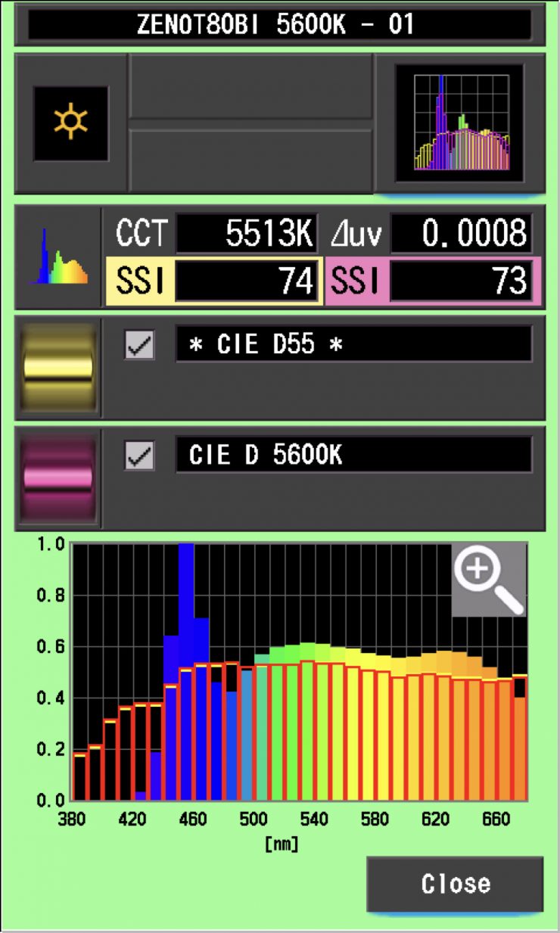Toggle the CIE D 5600K reference checkbox
Screen dimensions: 560x933
click(140, 456)
